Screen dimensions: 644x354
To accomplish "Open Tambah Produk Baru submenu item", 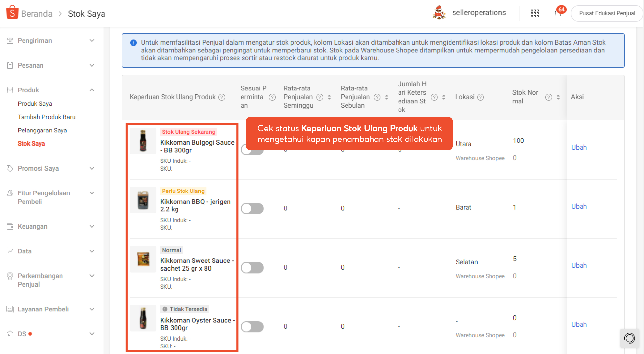I will (46, 117).
